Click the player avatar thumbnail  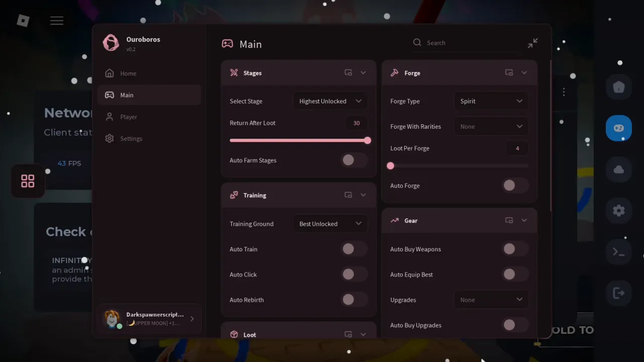112,318
